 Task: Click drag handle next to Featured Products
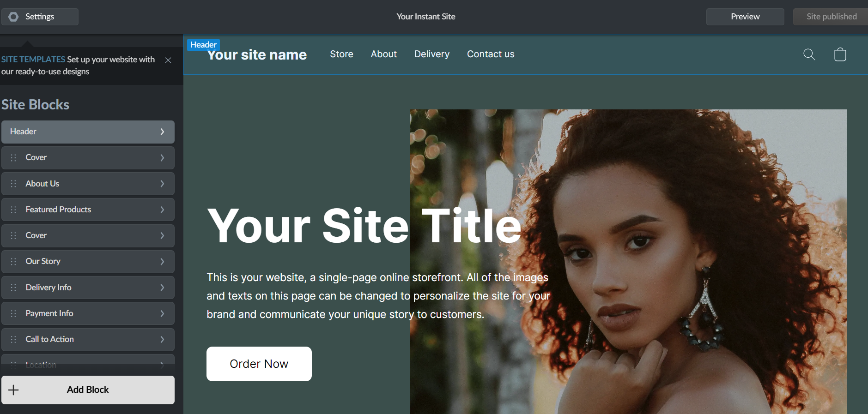(x=13, y=210)
